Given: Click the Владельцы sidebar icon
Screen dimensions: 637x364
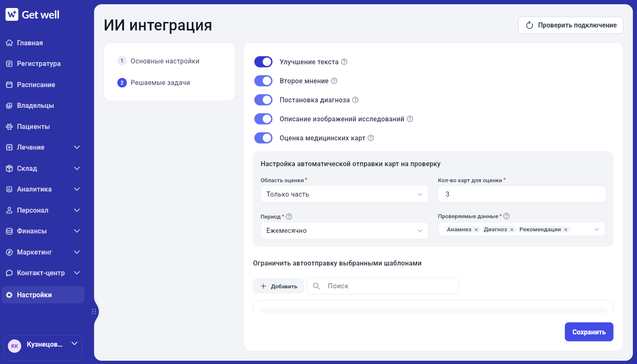Looking at the screenshot, I should tap(9, 106).
